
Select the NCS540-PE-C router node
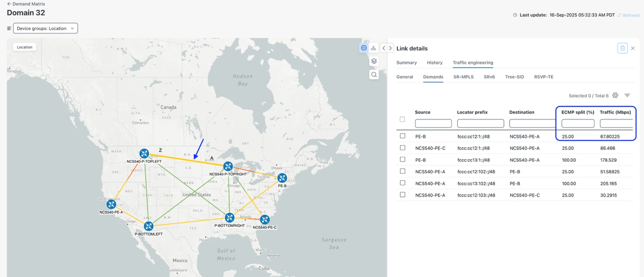click(x=265, y=220)
